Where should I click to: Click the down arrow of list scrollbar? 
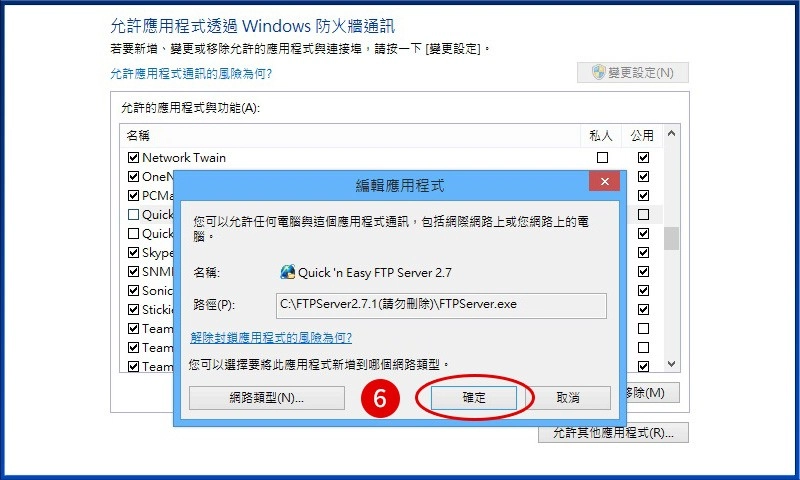pyautogui.click(x=671, y=364)
